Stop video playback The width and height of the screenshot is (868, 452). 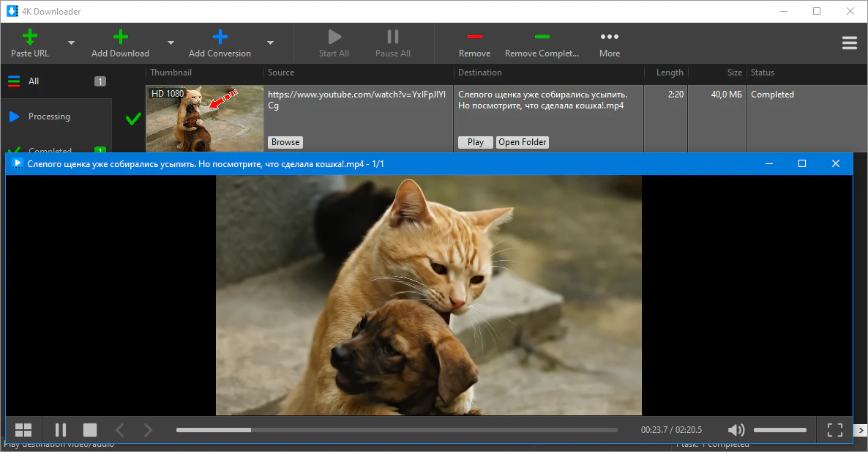tap(90, 430)
